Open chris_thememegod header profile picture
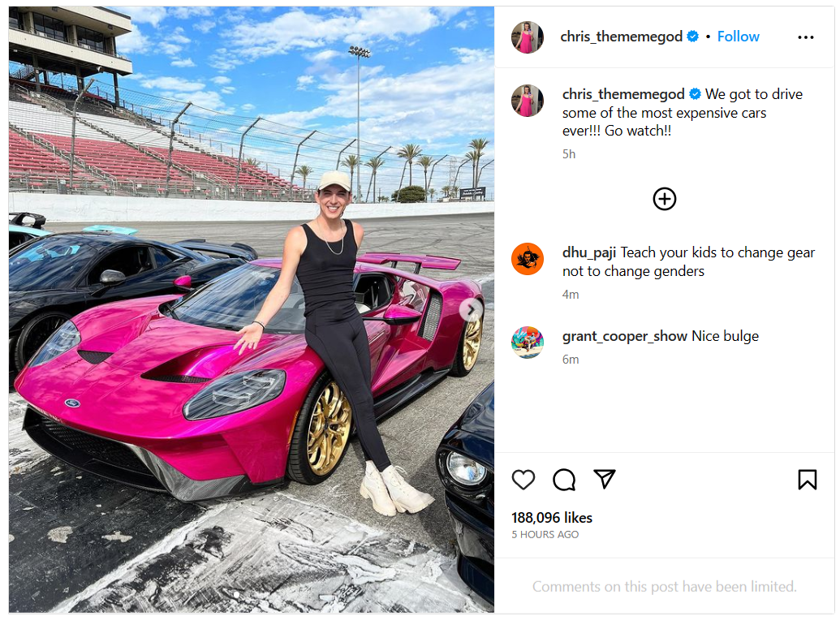 528,37
